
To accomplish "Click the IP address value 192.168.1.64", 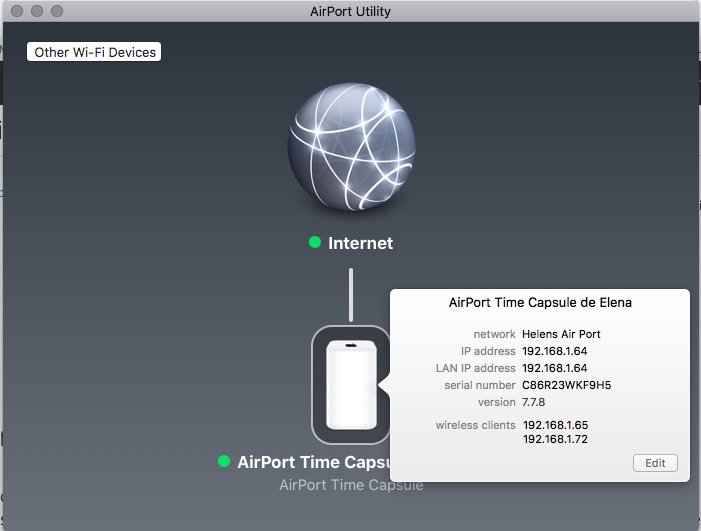I will click(554, 351).
